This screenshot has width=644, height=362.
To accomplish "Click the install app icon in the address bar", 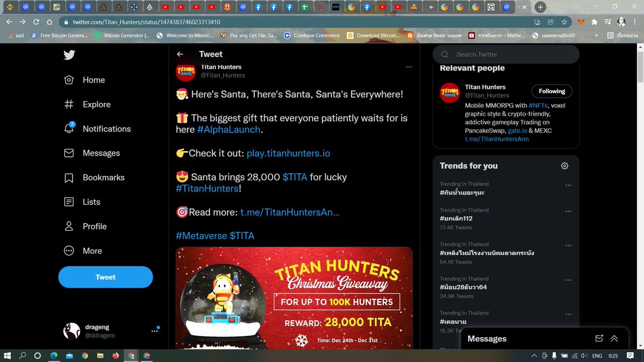I will (537, 22).
